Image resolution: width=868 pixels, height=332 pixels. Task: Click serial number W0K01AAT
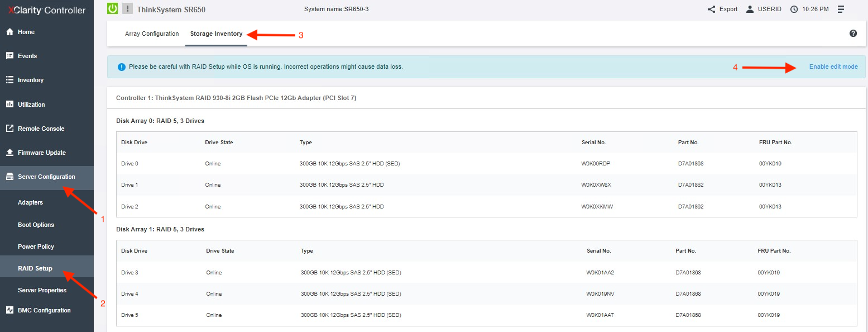[x=600, y=315]
